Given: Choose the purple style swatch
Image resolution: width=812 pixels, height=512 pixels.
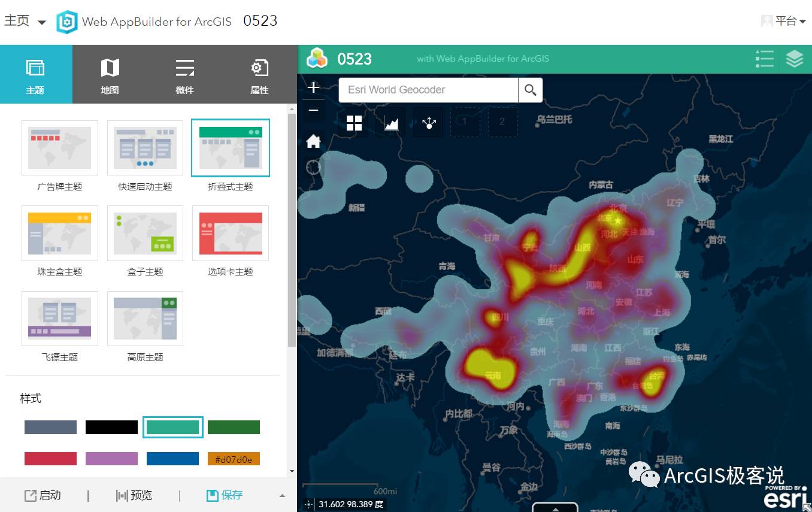Looking at the screenshot, I should pos(111,459).
